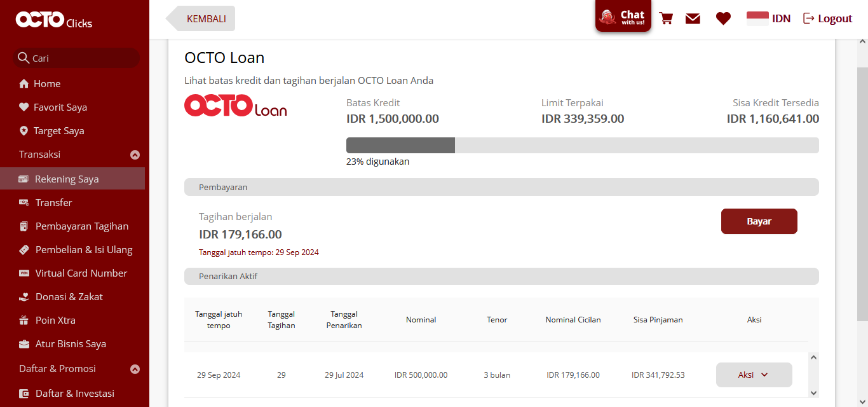Open Chat with us button
Image resolution: width=868 pixels, height=407 pixels.
coord(623,16)
